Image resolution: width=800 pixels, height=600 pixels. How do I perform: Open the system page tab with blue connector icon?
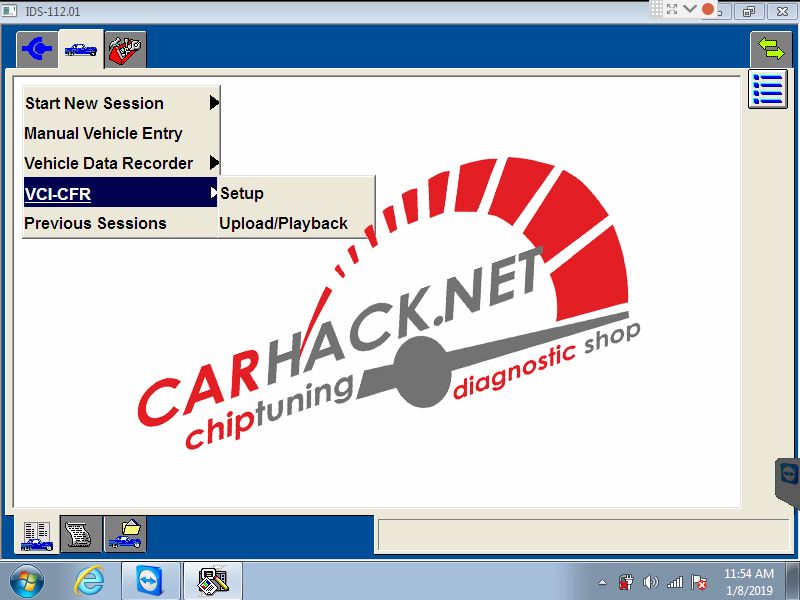coord(37,49)
